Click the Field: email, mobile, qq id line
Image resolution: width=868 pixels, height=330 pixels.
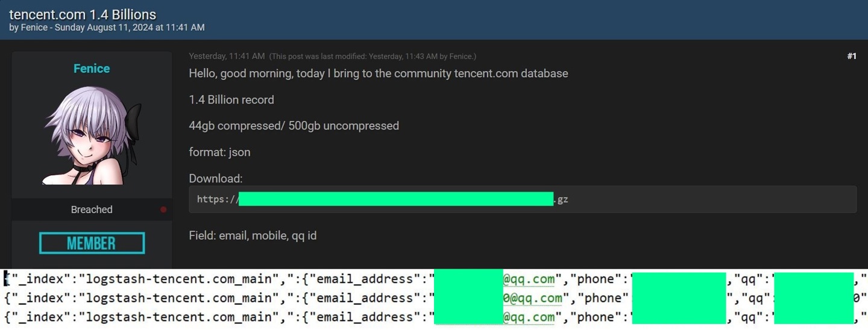tap(253, 235)
